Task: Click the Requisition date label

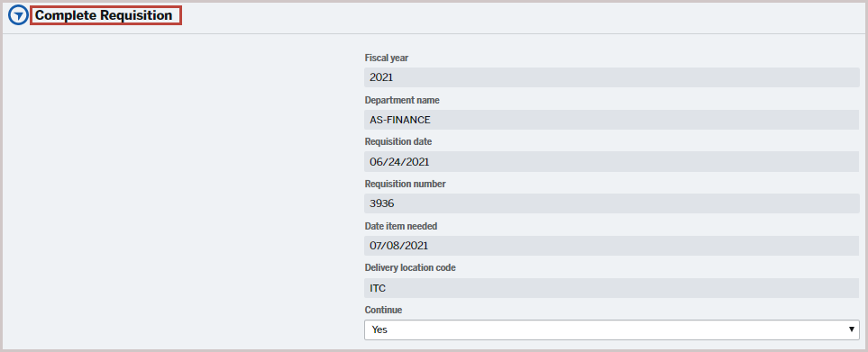Action: [398, 141]
